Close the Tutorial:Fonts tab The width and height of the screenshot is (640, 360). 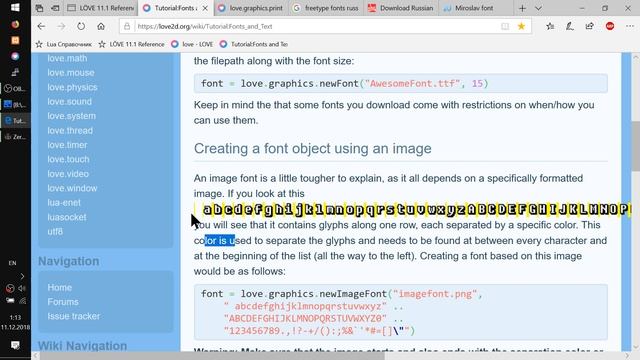pyautogui.click(x=205, y=8)
